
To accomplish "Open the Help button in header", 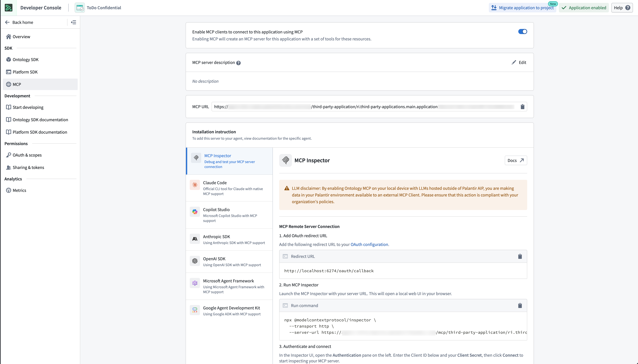I will 622,8.
